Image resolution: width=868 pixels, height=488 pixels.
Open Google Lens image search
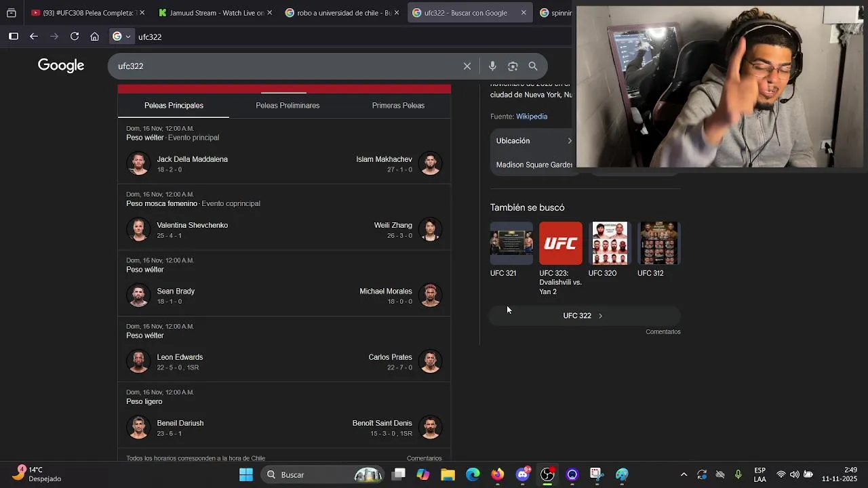point(513,66)
